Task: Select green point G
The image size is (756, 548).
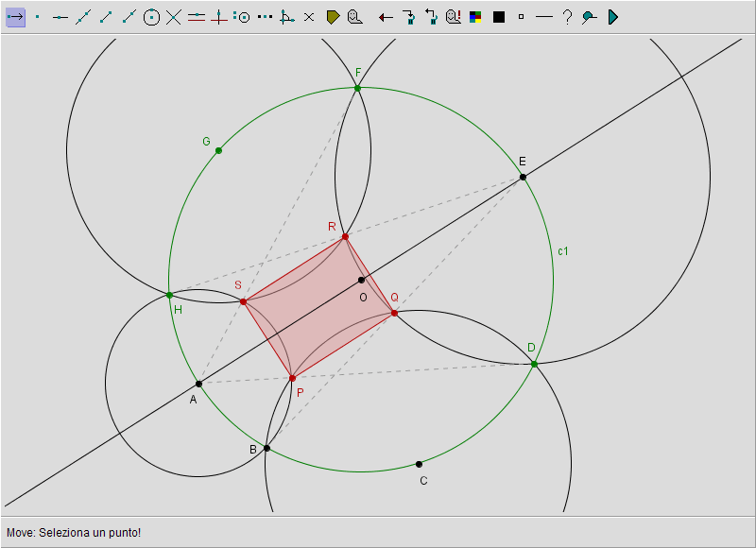Action: (218, 150)
